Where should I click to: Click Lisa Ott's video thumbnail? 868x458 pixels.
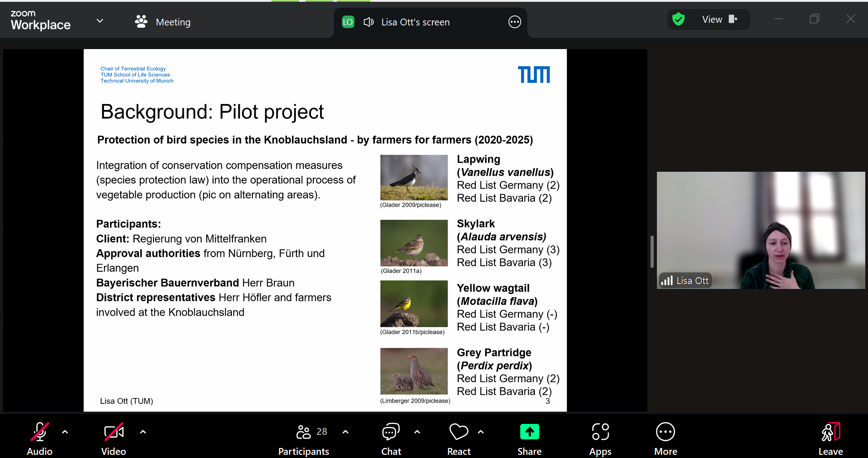[760, 230]
